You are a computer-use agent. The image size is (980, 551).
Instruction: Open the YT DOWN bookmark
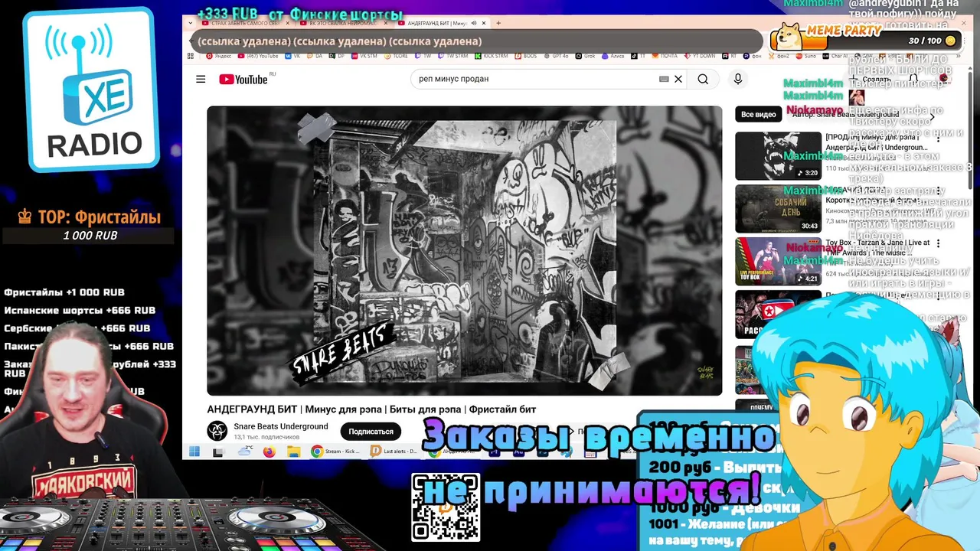click(698, 56)
